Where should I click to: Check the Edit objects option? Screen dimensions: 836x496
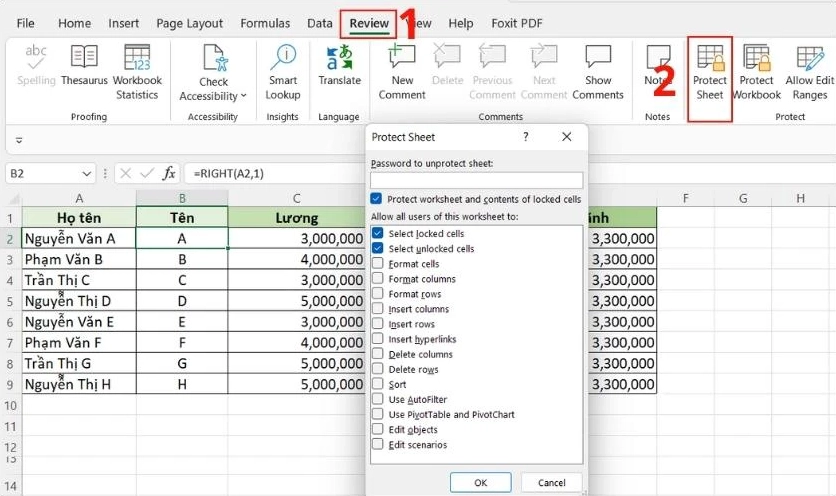(377, 429)
